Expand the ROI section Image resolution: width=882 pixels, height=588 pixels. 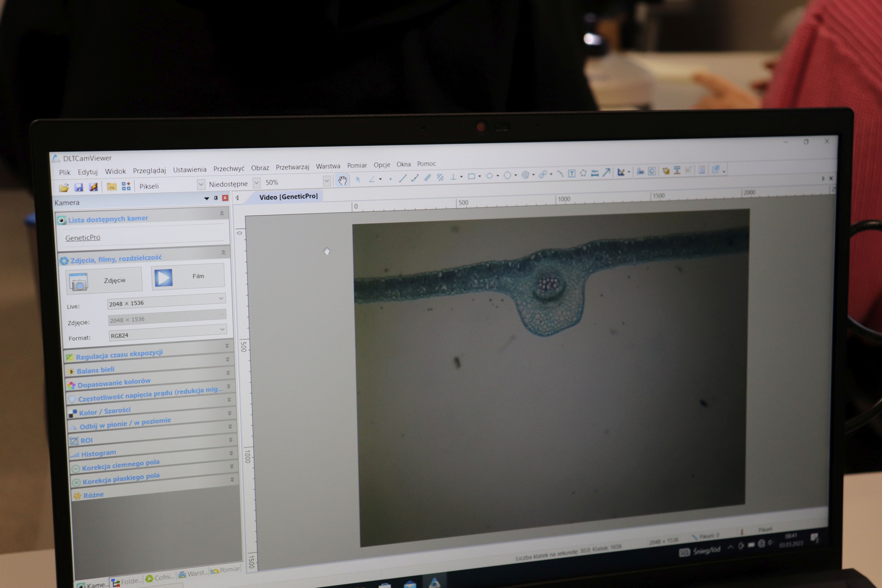click(230, 426)
